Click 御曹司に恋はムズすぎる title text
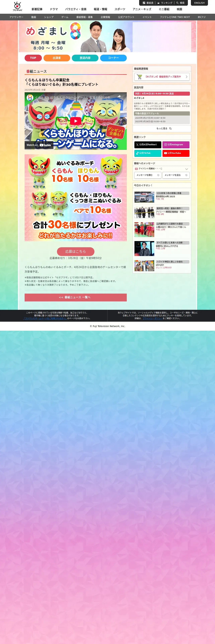The height and width of the screenshot is (644, 215). coord(167,246)
